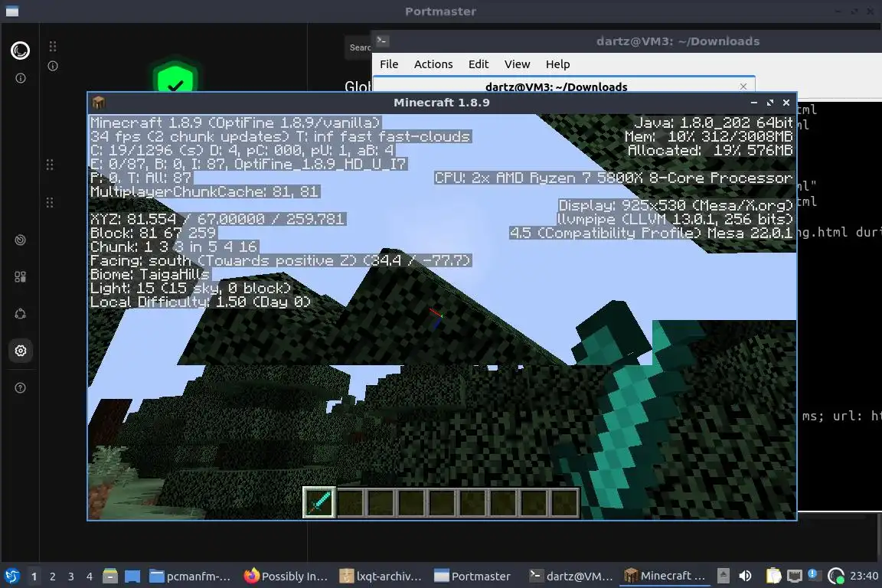Switch to lxqt-archiver taskbar entry
The width and height of the screenshot is (882, 588).
pyautogui.click(x=381, y=577)
